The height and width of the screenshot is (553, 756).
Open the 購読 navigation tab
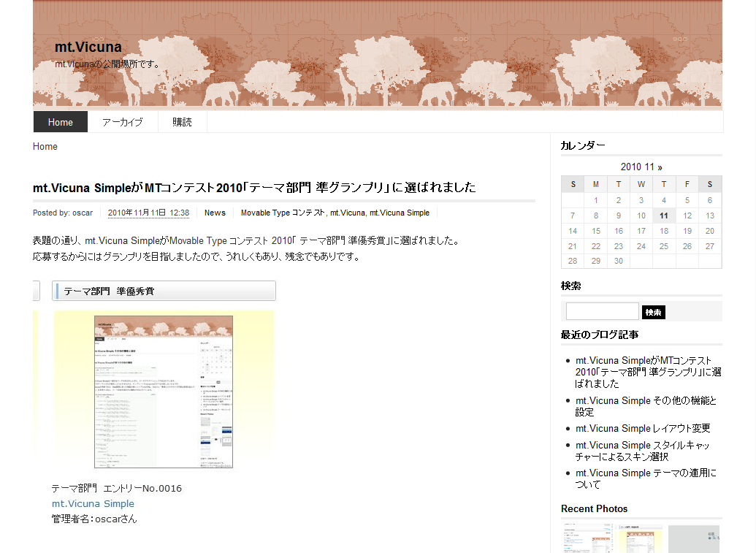coord(183,122)
